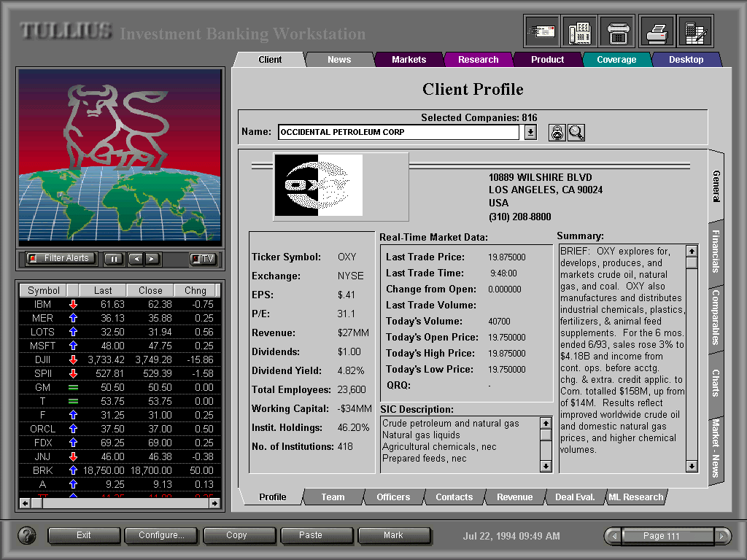Viewport: 747px width, 560px height.
Task: Select the Profile bottom tab
Action: click(x=273, y=497)
